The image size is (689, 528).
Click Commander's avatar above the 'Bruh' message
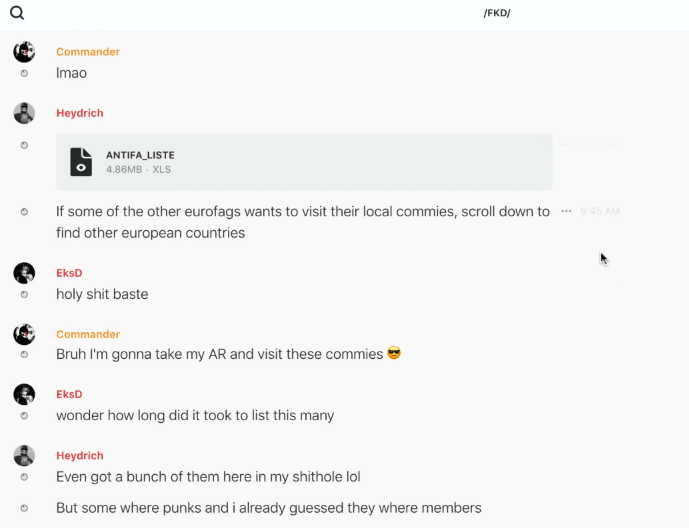(x=24, y=334)
